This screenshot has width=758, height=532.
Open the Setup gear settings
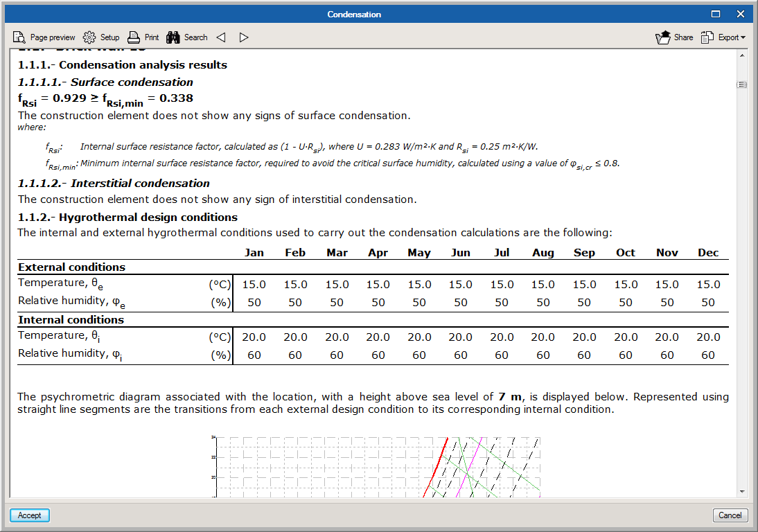[x=101, y=37]
